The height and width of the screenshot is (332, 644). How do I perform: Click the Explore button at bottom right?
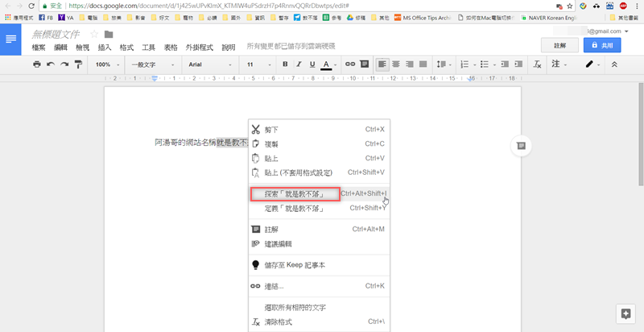[x=624, y=313]
